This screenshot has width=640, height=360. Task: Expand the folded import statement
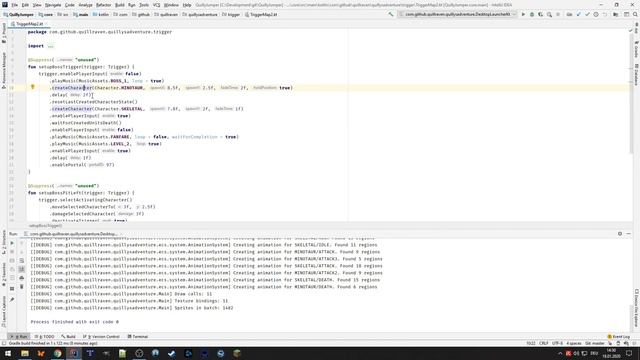click(x=50, y=46)
